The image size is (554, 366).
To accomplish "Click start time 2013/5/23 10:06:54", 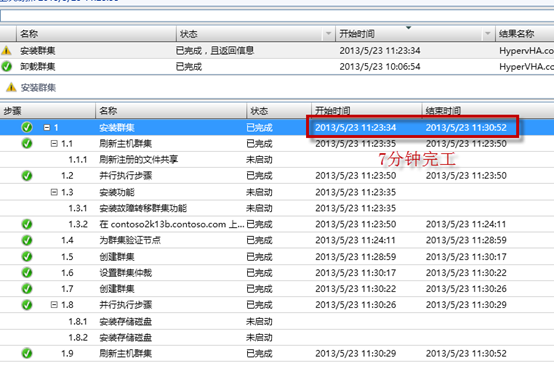I will pyautogui.click(x=380, y=66).
